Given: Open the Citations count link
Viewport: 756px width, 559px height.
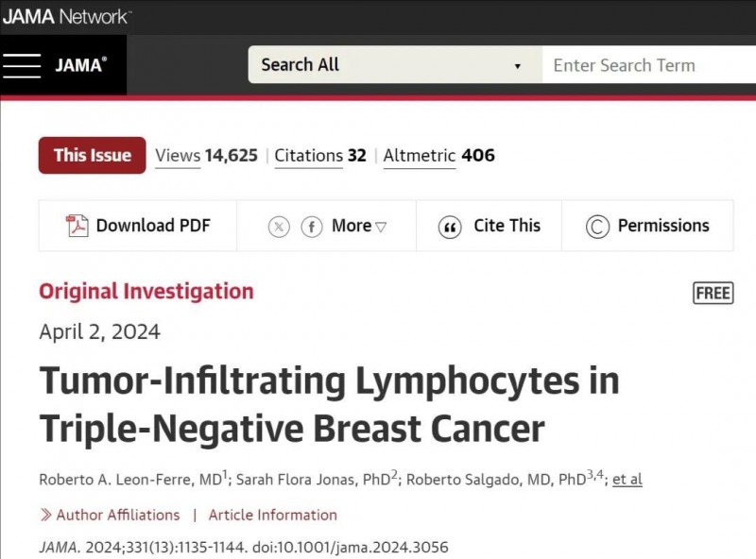Looking at the screenshot, I should (x=320, y=156).
